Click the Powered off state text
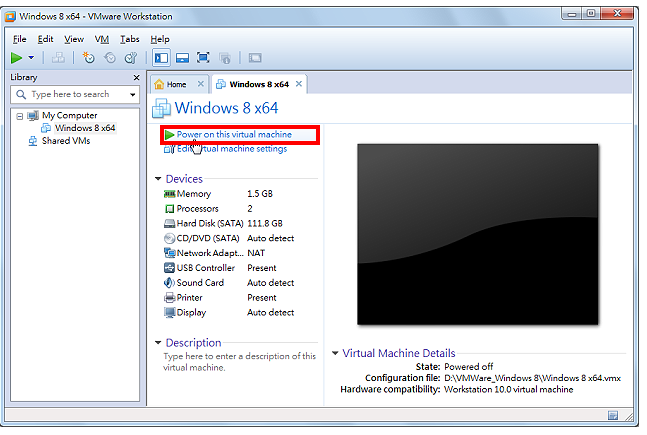This screenshot has width=647, height=435. (x=469, y=366)
